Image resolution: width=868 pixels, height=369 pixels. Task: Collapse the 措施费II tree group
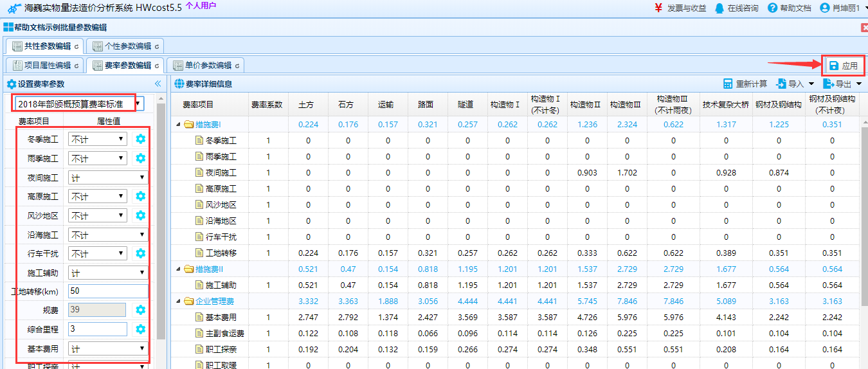tap(179, 269)
